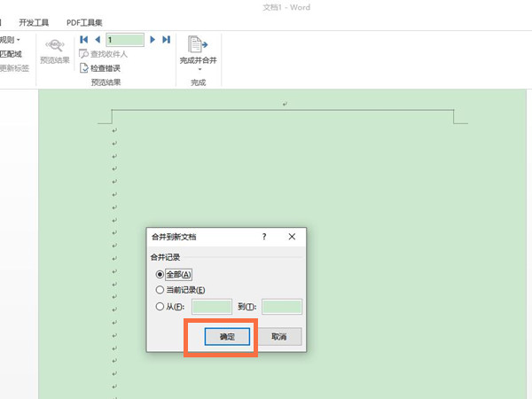Click the 从 start record field

click(212, 307)
